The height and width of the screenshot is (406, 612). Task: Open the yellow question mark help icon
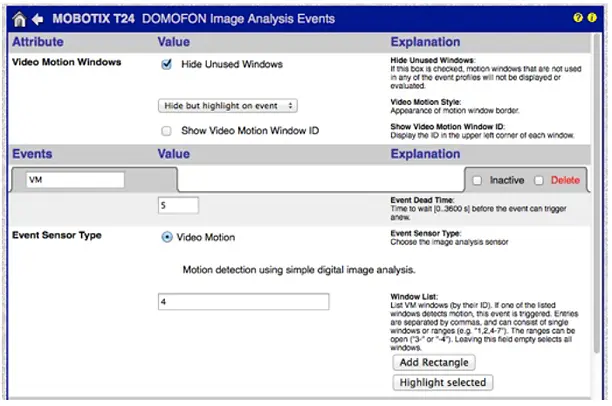point(578,18)
